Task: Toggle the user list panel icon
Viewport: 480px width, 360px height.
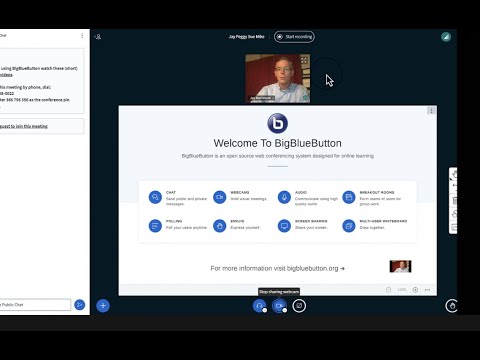Action: point(98,37)
